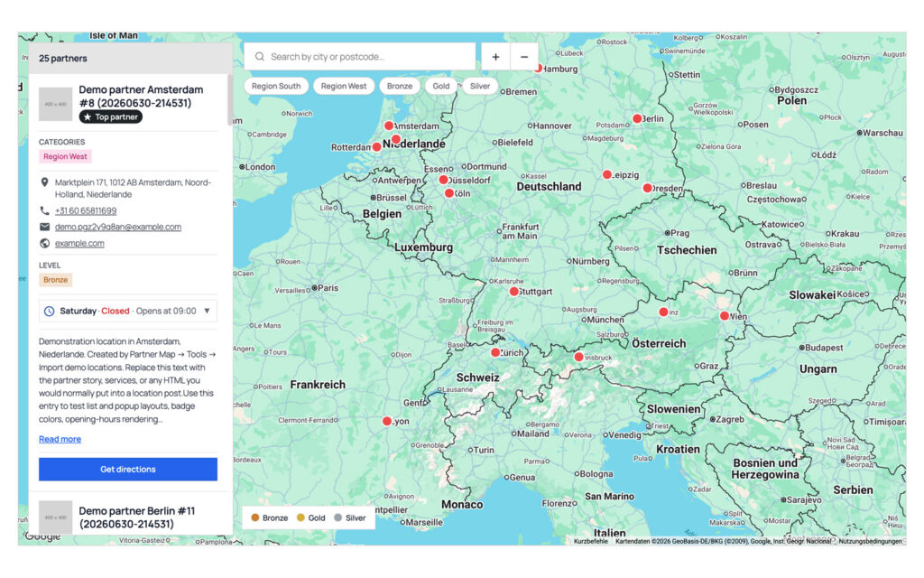Click the Silver legend color dot
The width and height of the screenshot is (924, 578).
[x=337, y=517]
